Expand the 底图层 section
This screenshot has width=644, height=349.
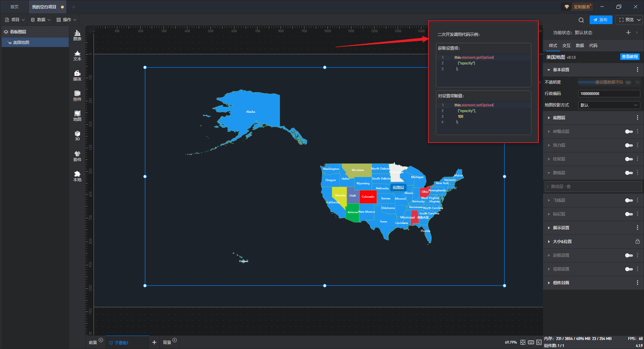click(x=559, y=118)
